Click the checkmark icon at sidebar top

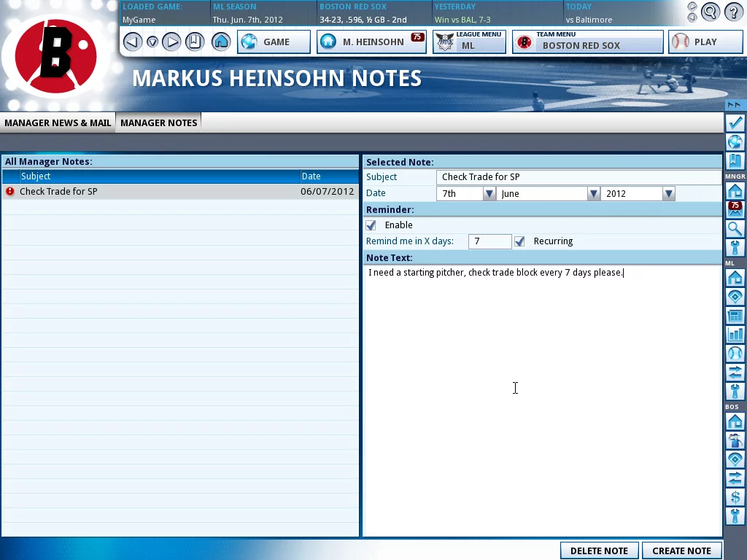point(735,122)
